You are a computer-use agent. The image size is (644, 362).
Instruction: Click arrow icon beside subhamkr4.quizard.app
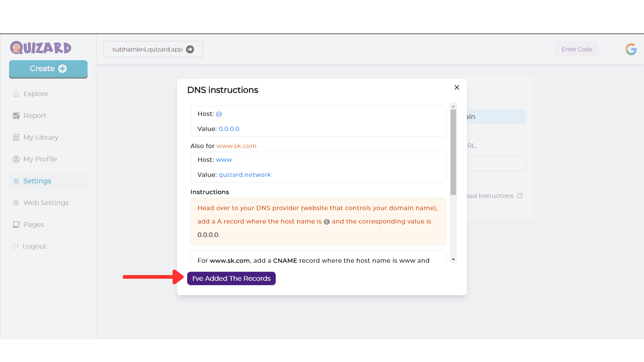tap(190, 49)
